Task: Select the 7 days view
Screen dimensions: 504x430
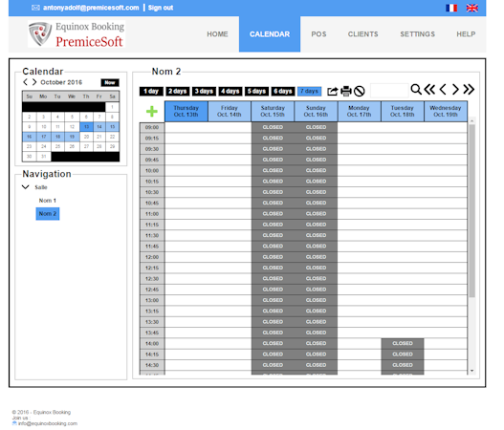Action: click(309, 91)
